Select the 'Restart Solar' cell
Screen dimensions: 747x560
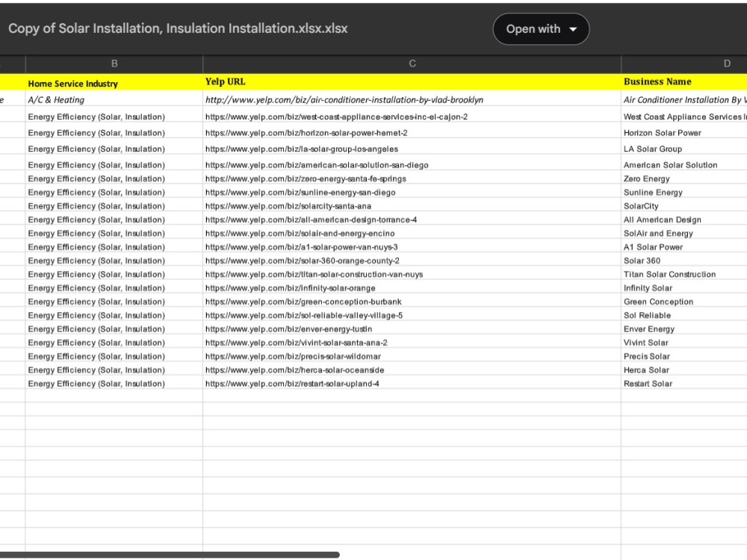(684, 383)
